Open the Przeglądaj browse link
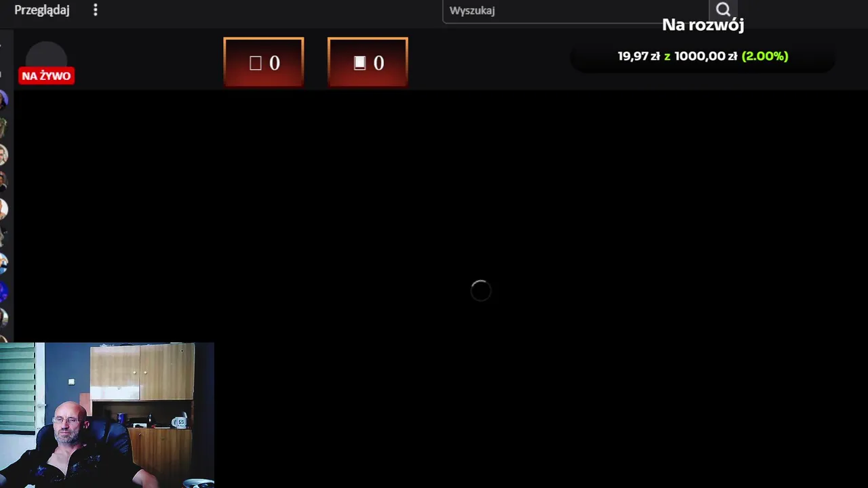Viewport: 868px width, 488px height. pyautogui.click(x=42, y=10)
